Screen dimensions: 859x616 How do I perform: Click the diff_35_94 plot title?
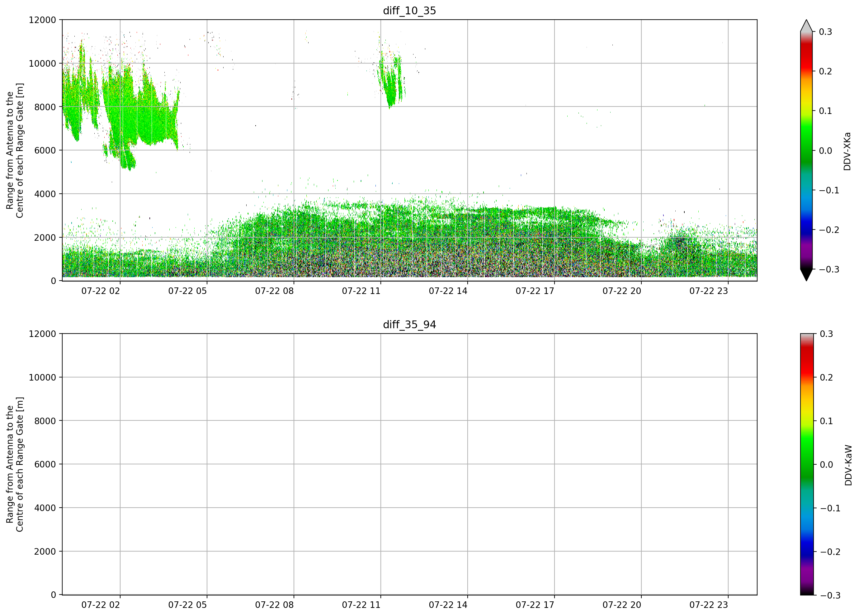409,325
